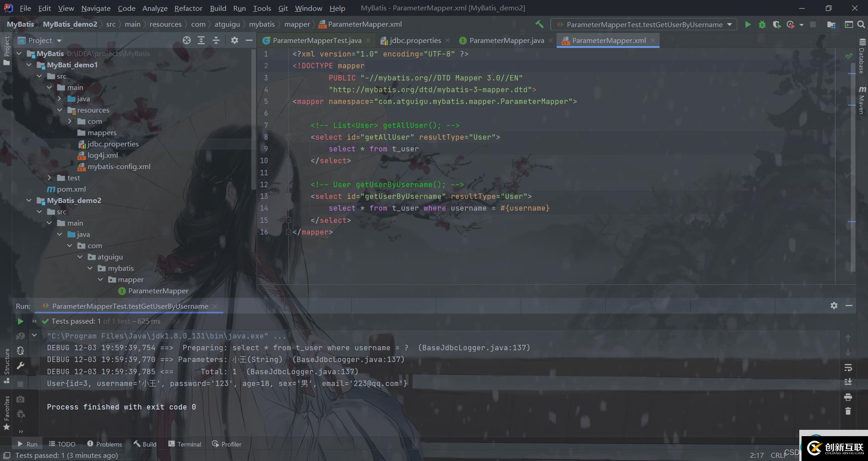868x461 pixels.
Task: Open the Project Structure dialog icon
Action: click(x=831, y=24)
